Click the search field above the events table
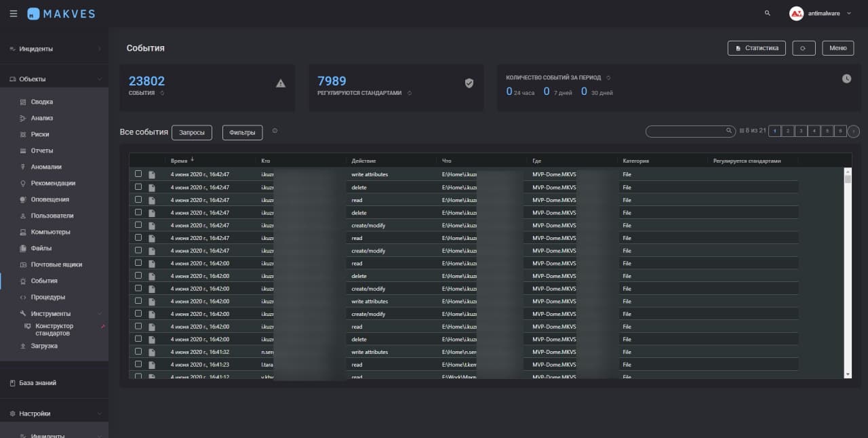The height and width of the screenshot is (438, 868). pyautogui.click(x=686, y=131)
